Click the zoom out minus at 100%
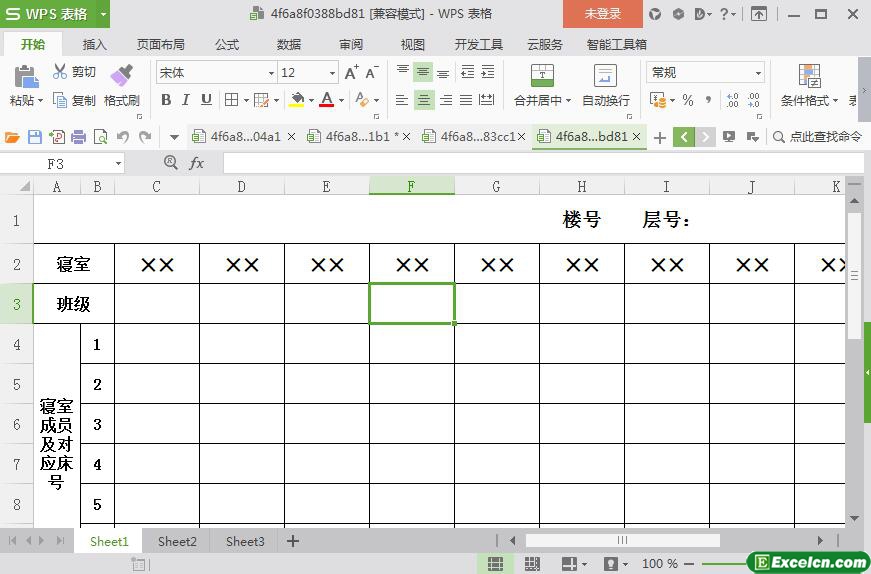Screen dimensions: 871x574 689,563
